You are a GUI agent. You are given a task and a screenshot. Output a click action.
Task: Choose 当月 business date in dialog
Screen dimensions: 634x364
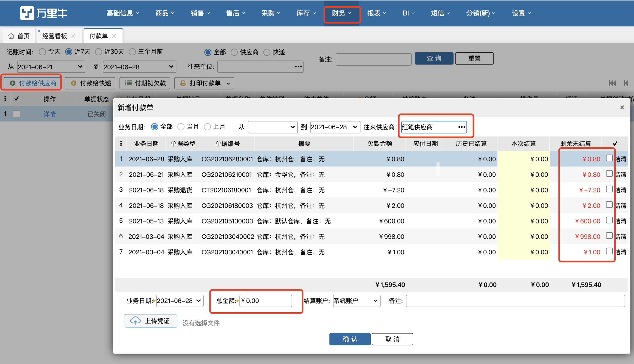[x=181, y=127]
